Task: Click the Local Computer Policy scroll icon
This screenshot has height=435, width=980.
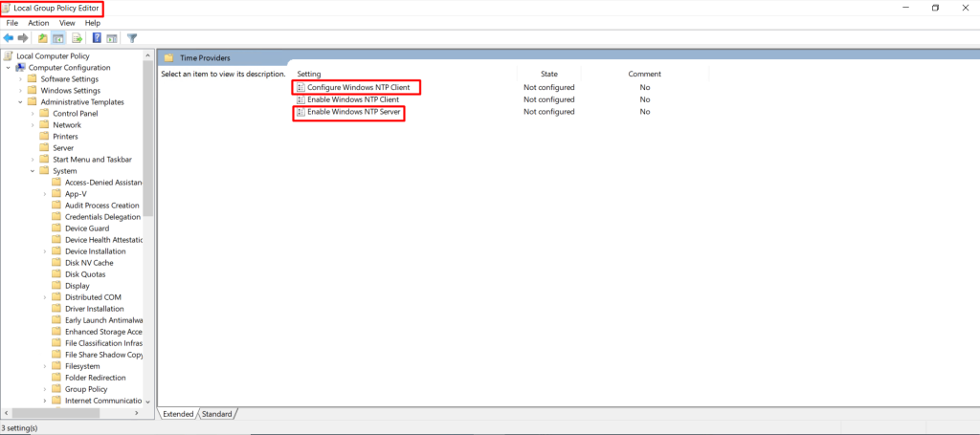Action: (8, 56)
